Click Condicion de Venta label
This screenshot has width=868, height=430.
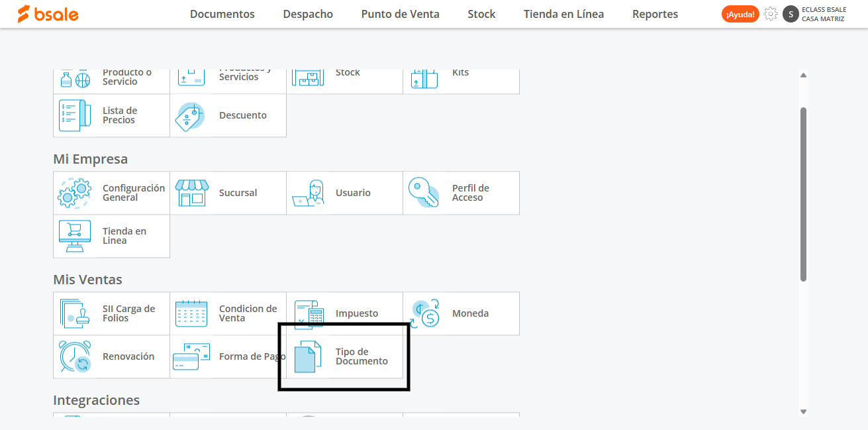coord(248,313)
